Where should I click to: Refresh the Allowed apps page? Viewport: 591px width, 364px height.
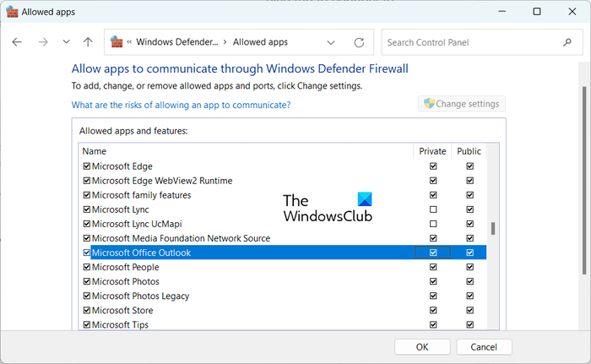click(359, 42)
